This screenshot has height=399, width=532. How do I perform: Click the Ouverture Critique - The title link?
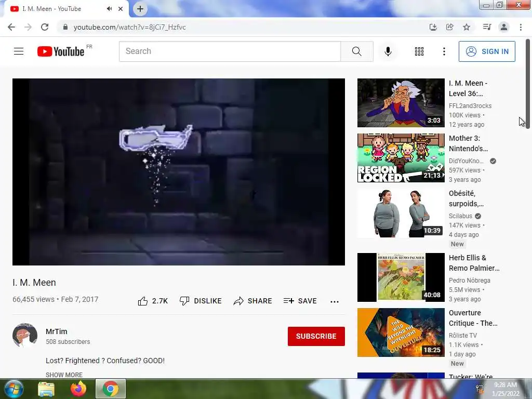point(473,318)
